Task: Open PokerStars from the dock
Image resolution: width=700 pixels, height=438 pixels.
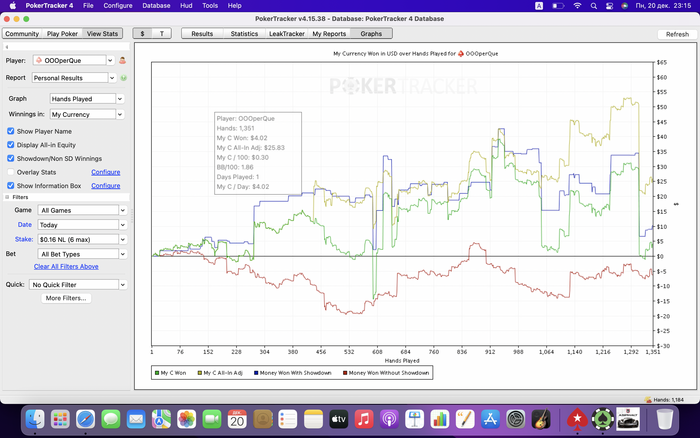Action: click(577, 419)
